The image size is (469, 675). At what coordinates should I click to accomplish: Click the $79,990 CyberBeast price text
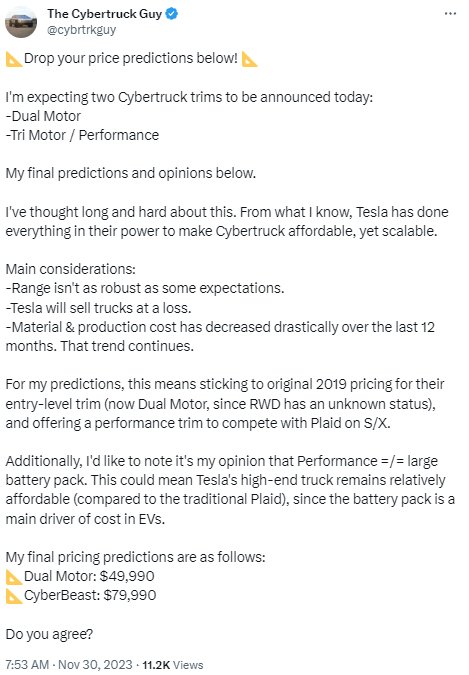pyautogui.click(x=130, y=595)
